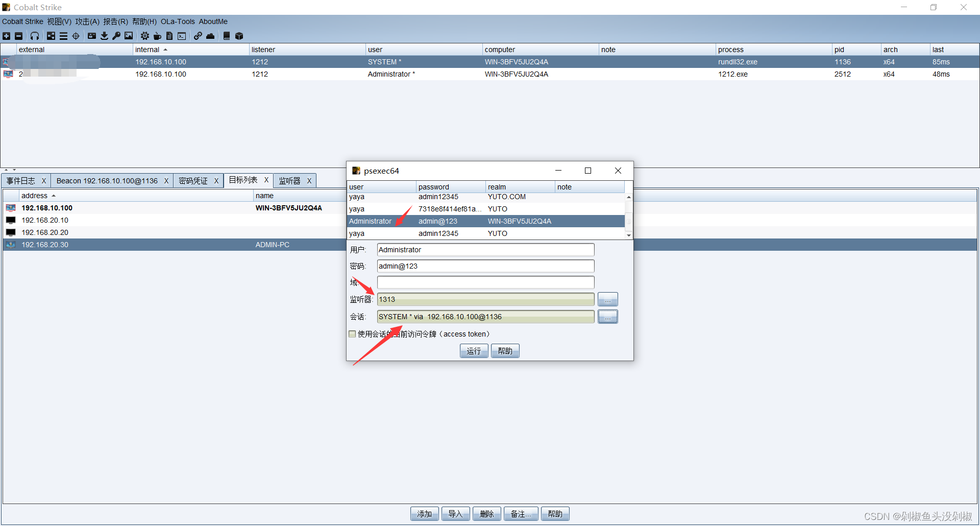The image size is (980, 526).
Task: Sort sessions by the process column header
Action: 773,50
